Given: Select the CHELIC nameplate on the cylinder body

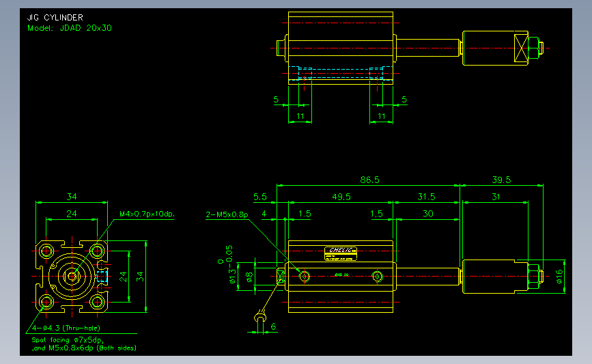Looking at the screenshot, I should point(341,254).
